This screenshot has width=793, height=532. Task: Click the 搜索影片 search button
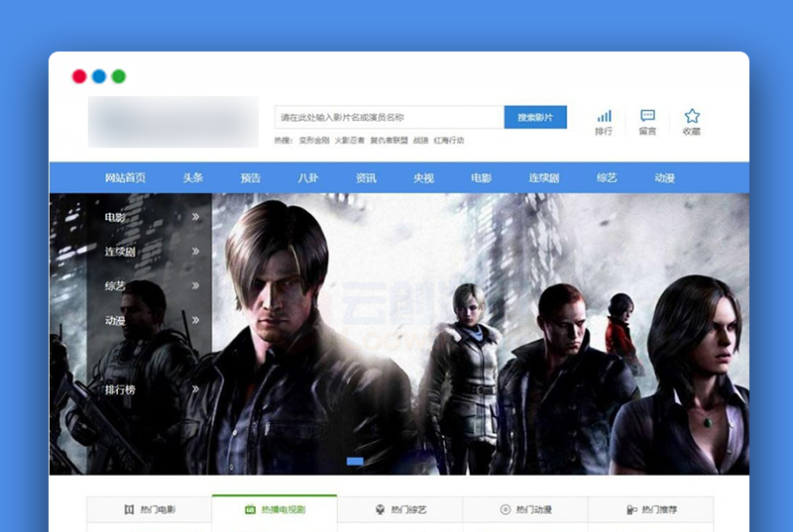click(535, 117)
